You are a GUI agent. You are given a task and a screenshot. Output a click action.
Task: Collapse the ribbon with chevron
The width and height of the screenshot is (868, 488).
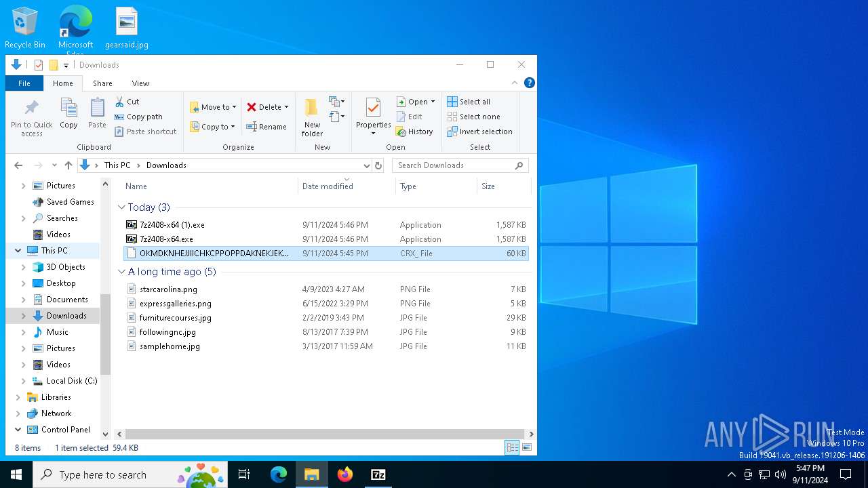point(515,83)
